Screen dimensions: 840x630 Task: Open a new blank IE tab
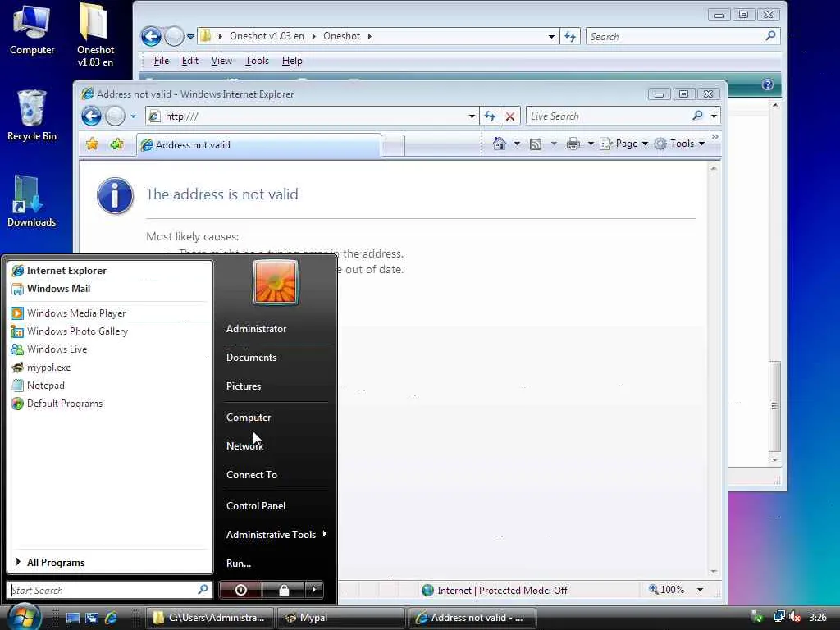[x=393, y=145]
